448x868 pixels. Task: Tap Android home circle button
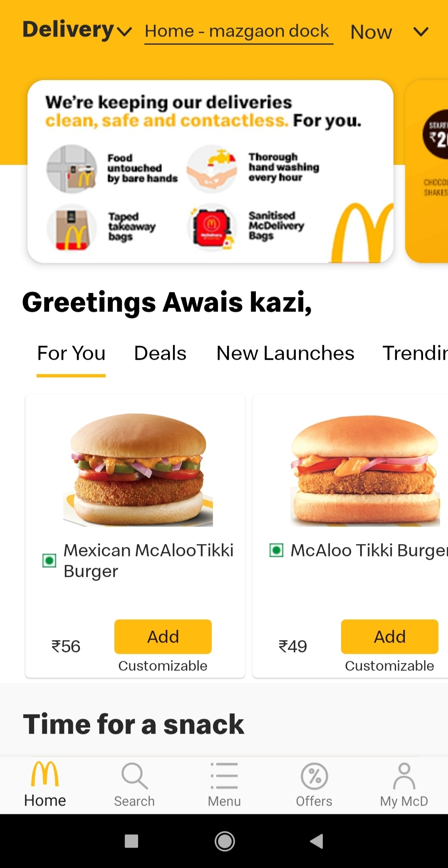tap(225, 841)
